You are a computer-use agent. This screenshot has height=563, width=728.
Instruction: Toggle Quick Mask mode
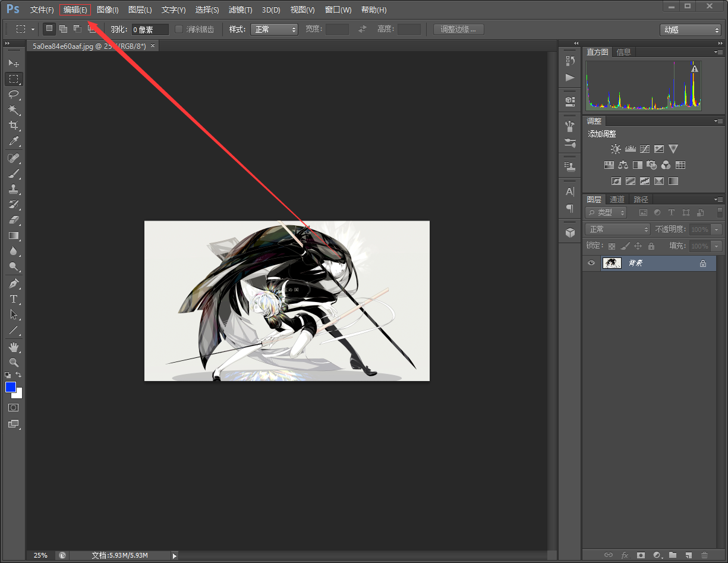click(x=14, y=408)
